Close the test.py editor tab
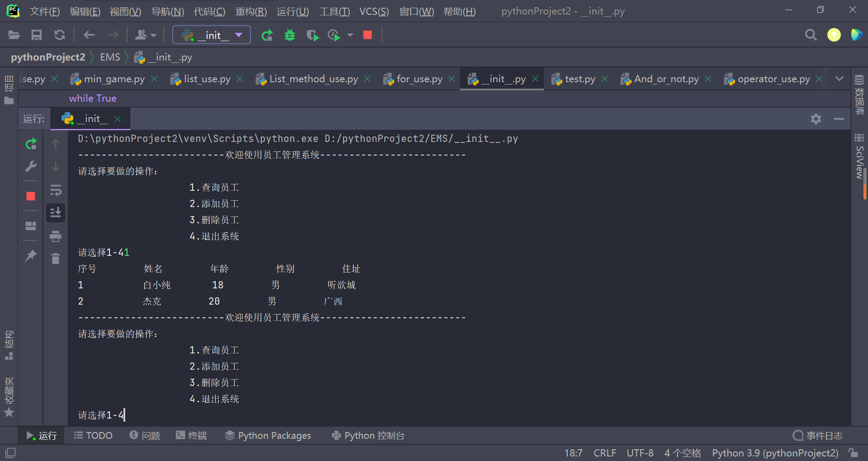This screenshot has height=461, width=868. (x=604, y=79)
